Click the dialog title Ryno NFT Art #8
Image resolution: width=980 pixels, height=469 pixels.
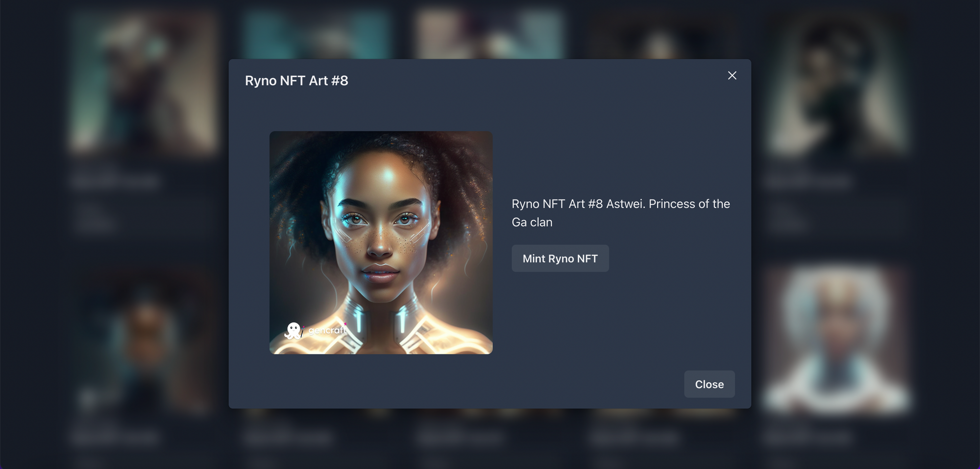point(296,81)
